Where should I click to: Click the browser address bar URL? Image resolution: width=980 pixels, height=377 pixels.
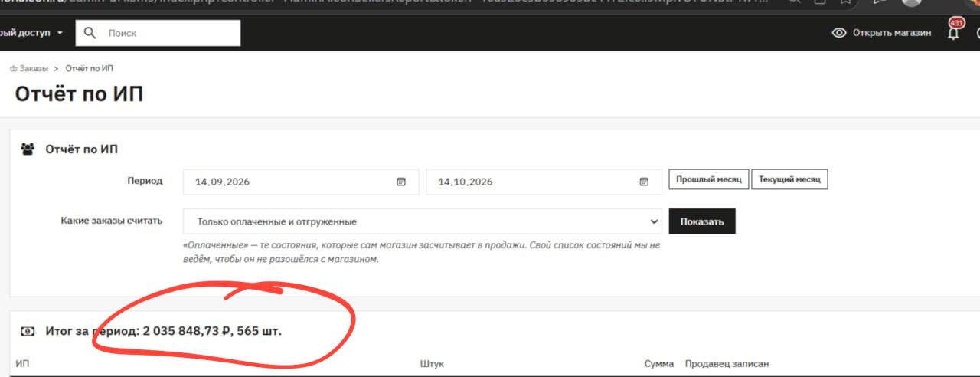point(383,2)
